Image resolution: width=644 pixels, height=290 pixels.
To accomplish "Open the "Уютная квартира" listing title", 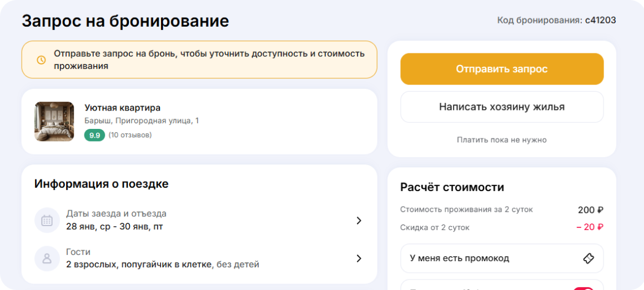I will click(122, 108).
